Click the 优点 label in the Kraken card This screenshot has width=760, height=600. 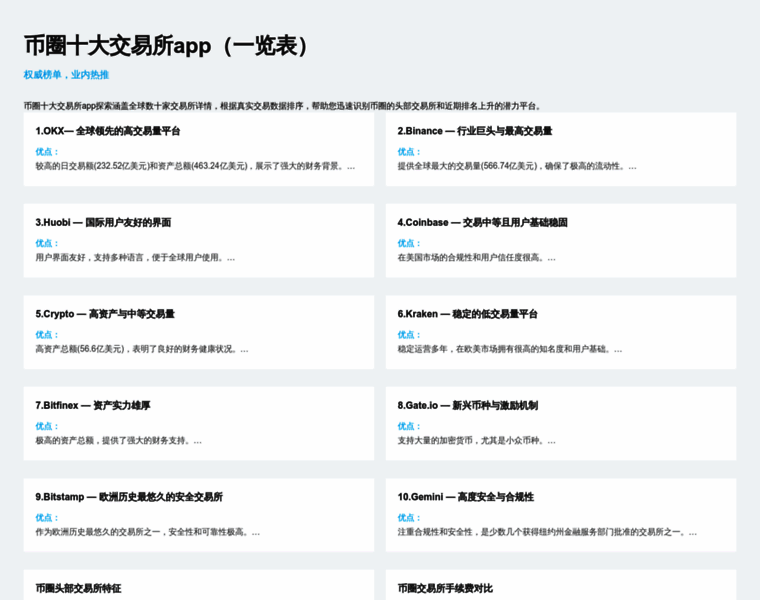pos(410,335)
